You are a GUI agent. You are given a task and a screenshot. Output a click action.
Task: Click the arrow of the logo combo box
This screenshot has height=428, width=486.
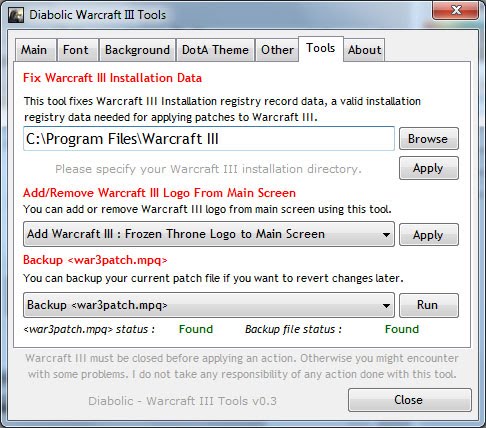[386, 235]
